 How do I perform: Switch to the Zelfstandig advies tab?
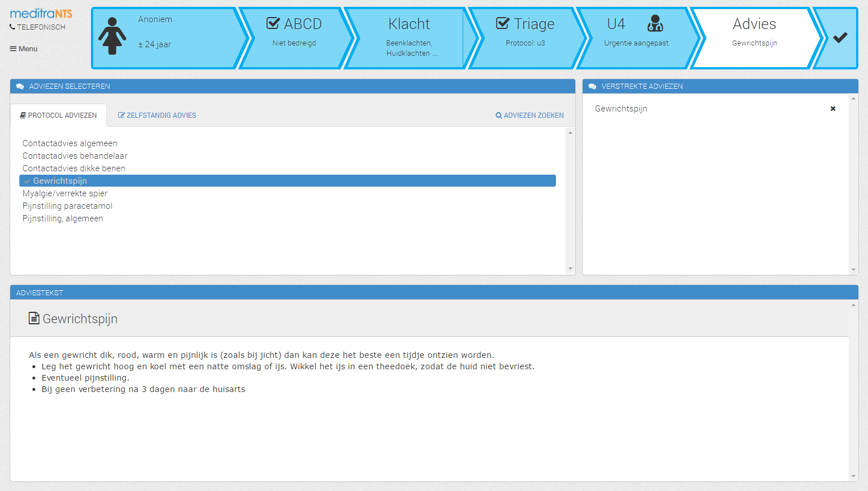pos(157,115)
